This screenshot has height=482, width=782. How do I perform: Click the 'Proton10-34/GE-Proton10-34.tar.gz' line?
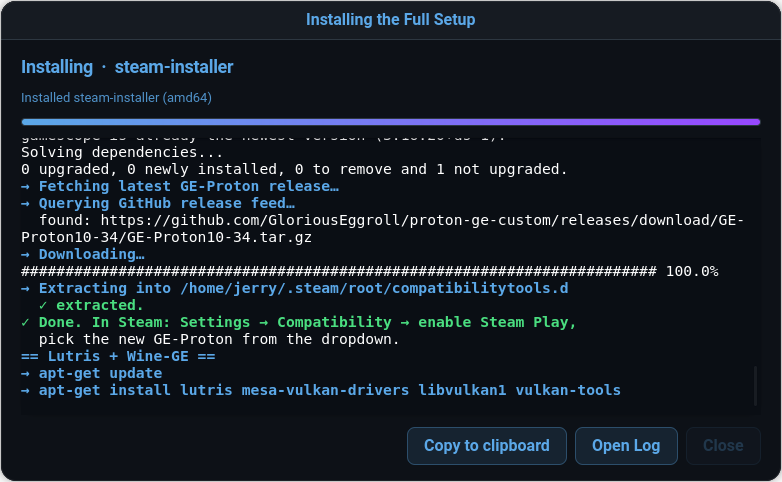coord(167,237)
